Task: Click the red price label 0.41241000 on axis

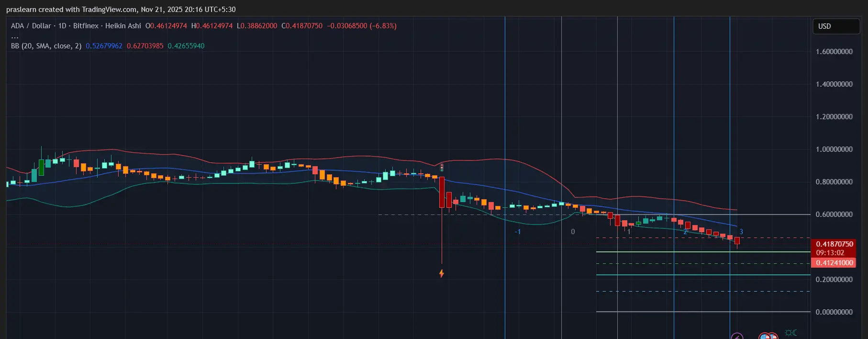Action: (x=834, y=263)
